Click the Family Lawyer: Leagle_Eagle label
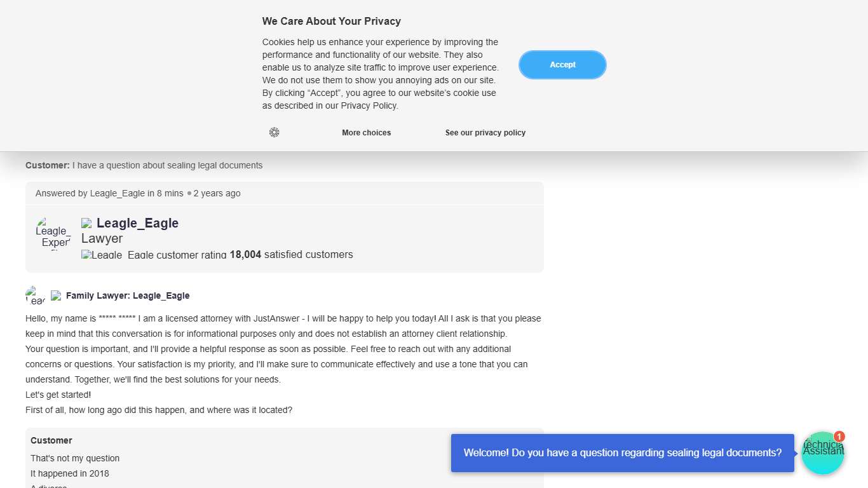The height and width of the screenshot is (488, 868). [x=128, y=295]
